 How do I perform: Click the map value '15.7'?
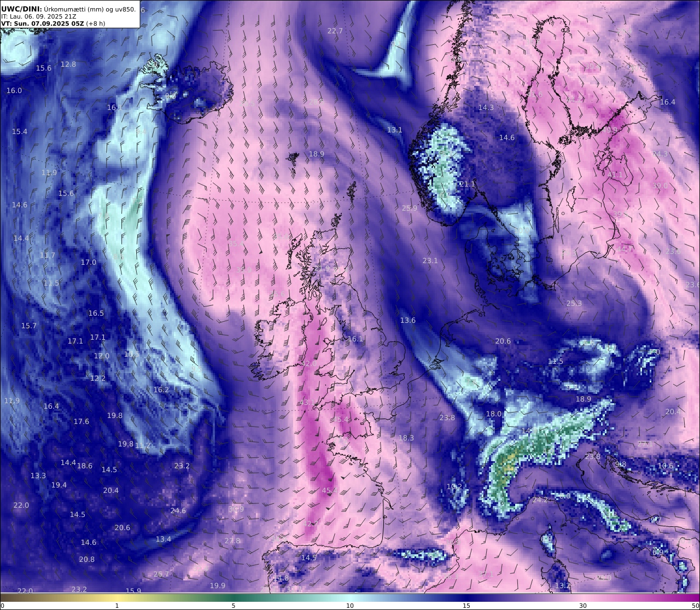(29, 326)
